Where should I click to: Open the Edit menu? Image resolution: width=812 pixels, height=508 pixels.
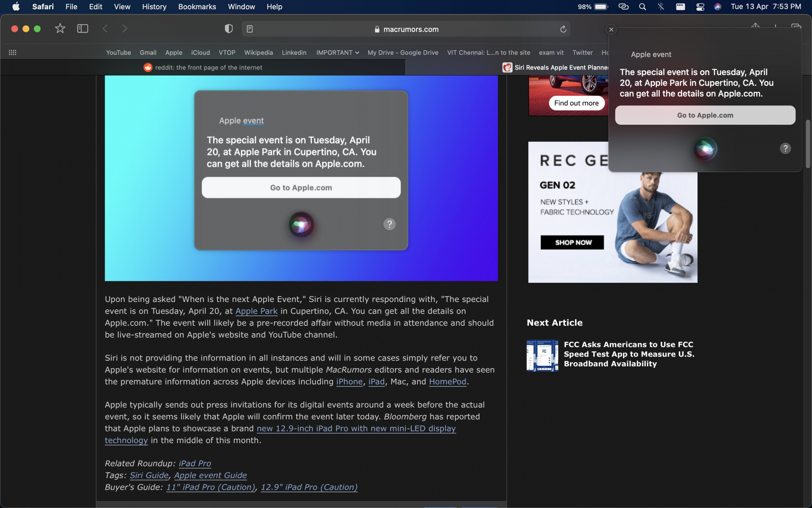tap(96, 7)
